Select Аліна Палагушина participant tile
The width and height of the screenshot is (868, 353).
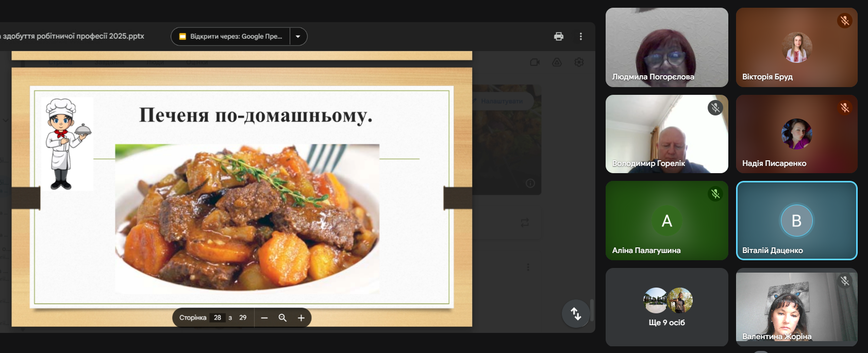click(667, 221)
